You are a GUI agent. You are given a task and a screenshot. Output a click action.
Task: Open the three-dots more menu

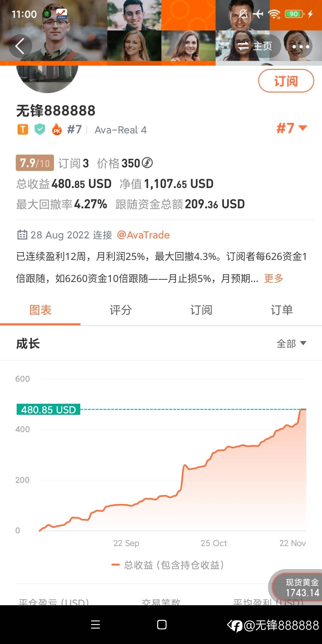click(301, 47)
